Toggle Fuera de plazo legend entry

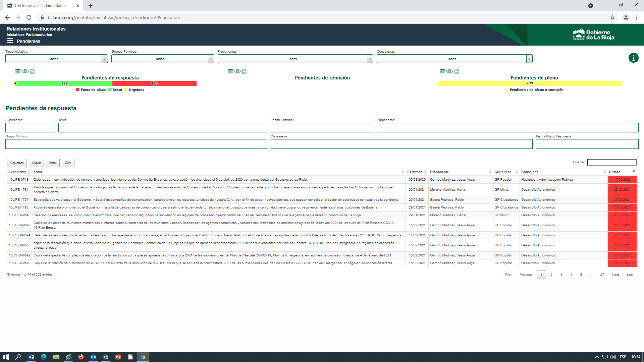coord(91,90)
